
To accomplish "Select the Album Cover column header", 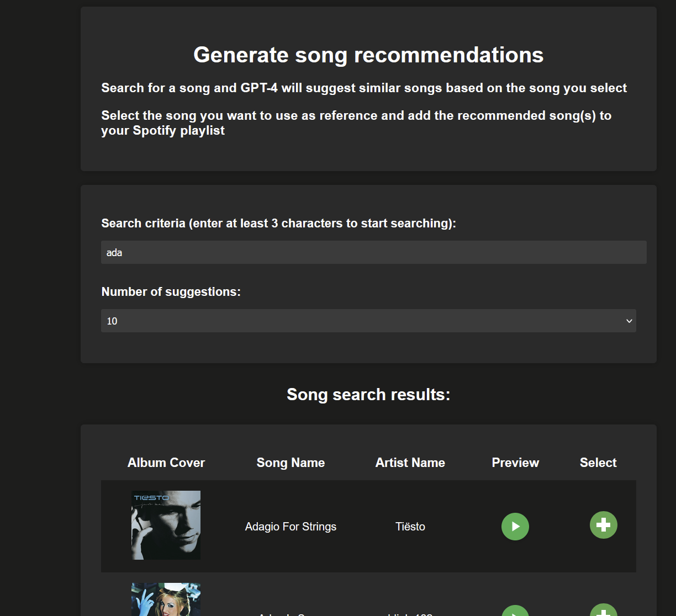I will point(166,463).
